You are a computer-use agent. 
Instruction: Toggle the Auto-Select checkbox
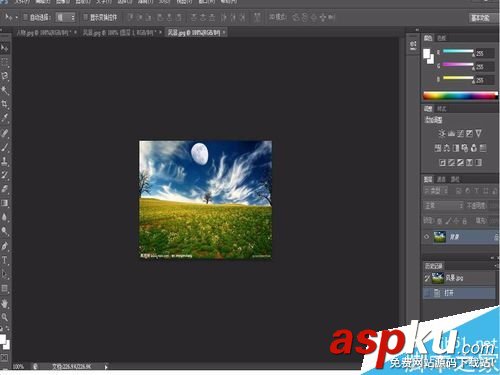click(x=25, y=17)
